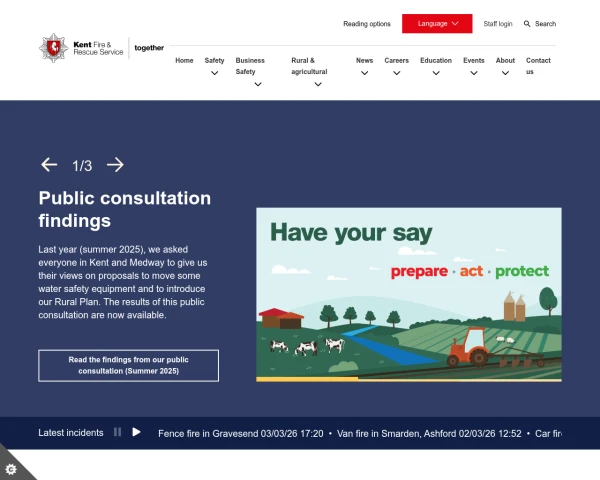Expand the Events menu chevron
The image size is (600, 480).
[x=474, y=73]
